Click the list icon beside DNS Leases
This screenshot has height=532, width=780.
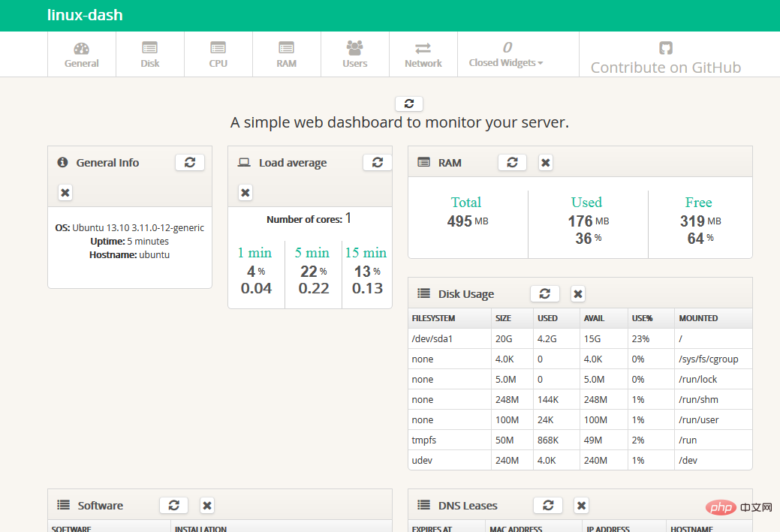pyautogui.click(x=424, y=505)
